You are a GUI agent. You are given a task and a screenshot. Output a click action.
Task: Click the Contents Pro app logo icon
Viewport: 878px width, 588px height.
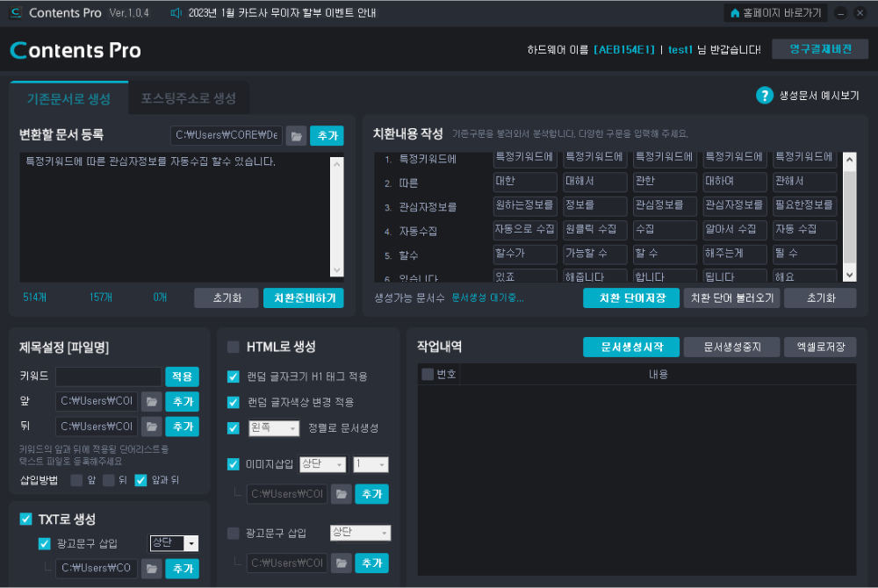point(16,12)
